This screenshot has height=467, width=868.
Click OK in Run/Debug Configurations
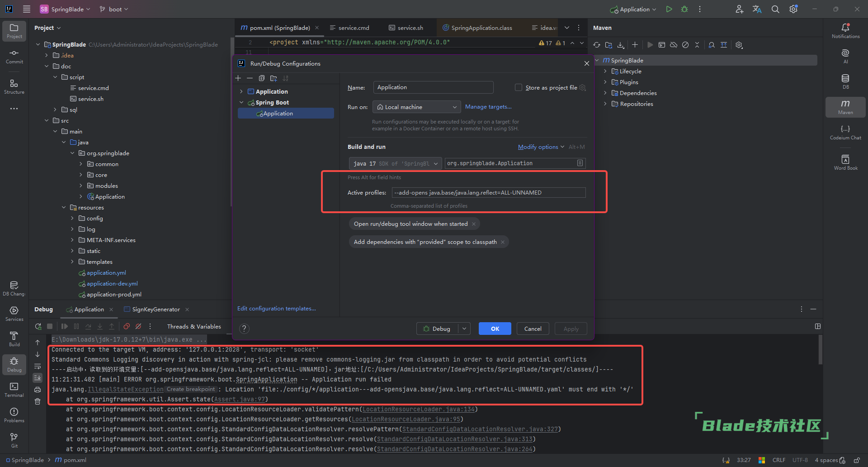coord(495,329)
